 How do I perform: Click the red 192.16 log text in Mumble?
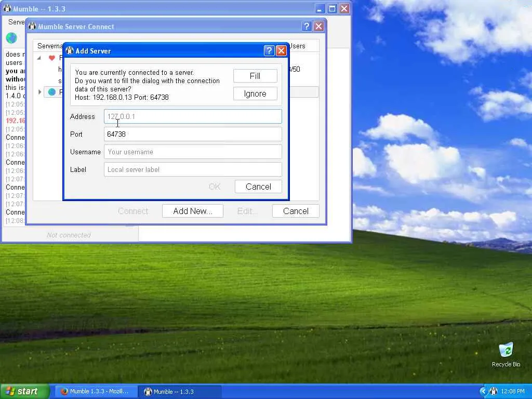click(x=15, y=121)
